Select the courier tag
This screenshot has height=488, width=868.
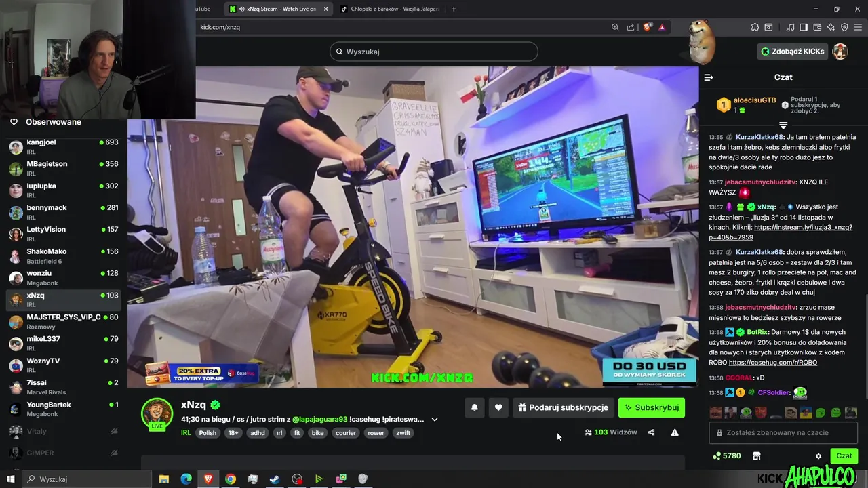click(346, 433)
